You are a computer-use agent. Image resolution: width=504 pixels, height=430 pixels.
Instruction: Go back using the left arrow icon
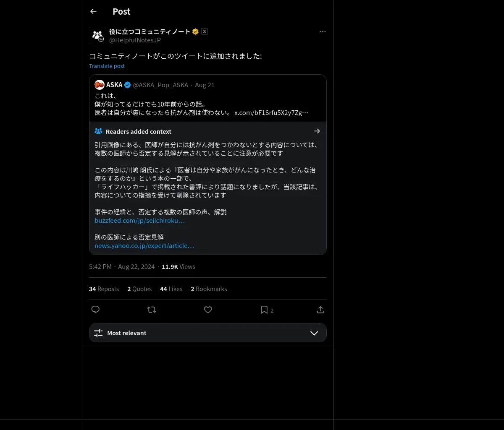click(93, 11)
